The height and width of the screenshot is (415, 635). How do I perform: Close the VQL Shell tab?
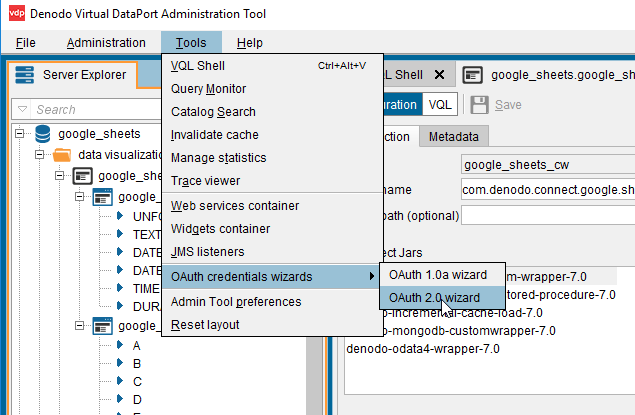click(439, 75)
